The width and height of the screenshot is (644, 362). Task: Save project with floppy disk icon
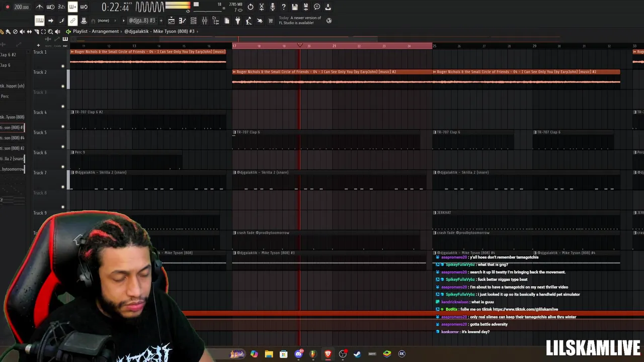point(295,7)
